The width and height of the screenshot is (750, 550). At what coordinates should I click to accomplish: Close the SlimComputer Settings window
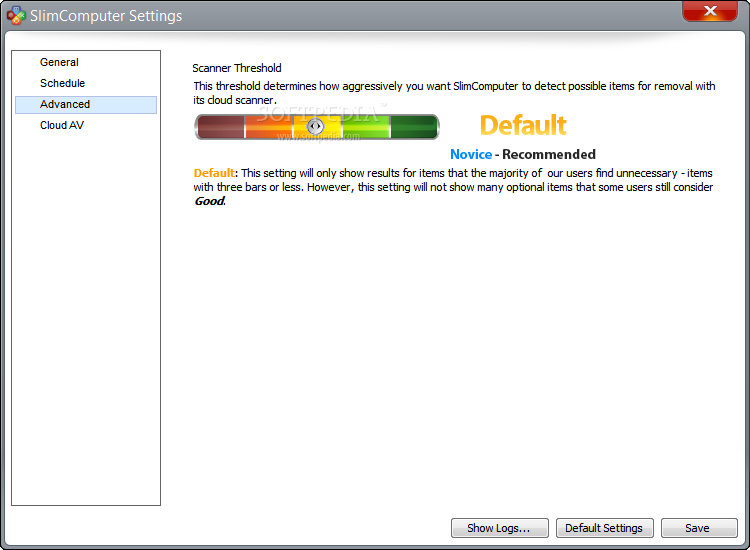click(710, 11)
